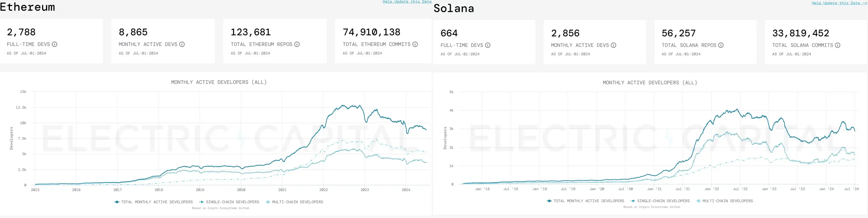This screenshot has width=868, height=218.
Task: Toggle Total Monthly Active Developers in Solana legend
Action: pos(585,201)
